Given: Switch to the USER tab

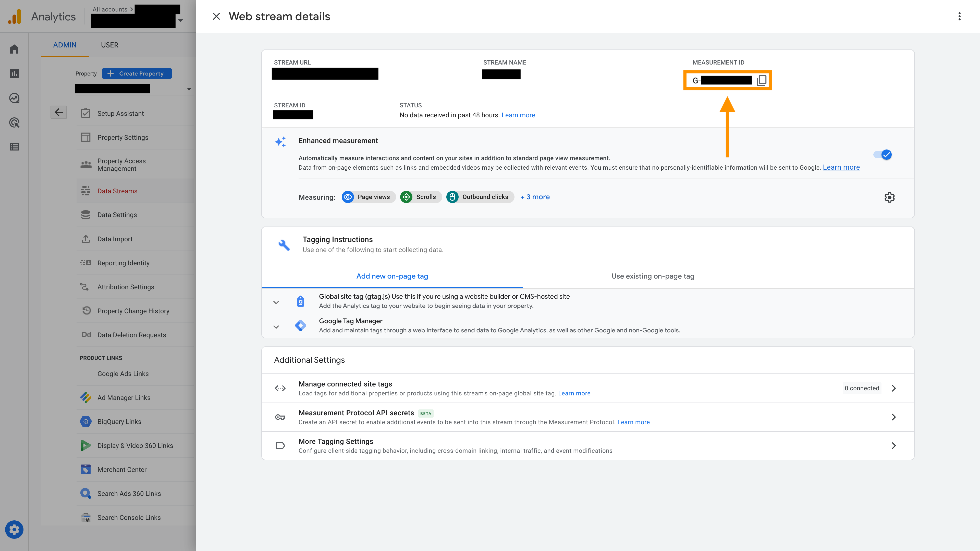Looking at the screenshot, I should point(109,45).
